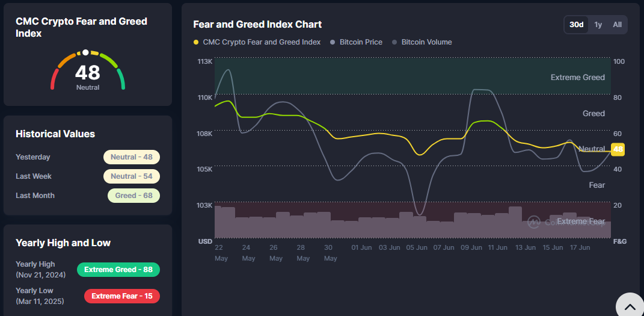Viewport: 644px width, 316px height.
Task: Click the Historical Values heading
Action: pyautogui.click(x=55, y=134)
